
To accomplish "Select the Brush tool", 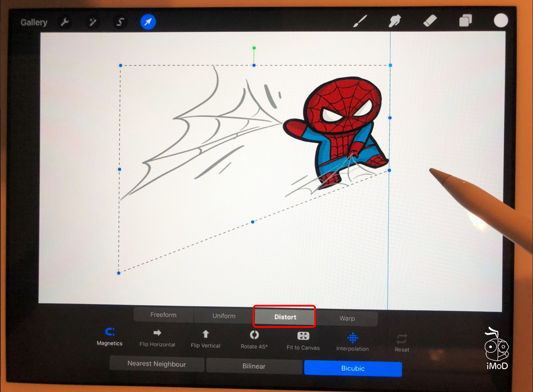I will tap(360, 21).
